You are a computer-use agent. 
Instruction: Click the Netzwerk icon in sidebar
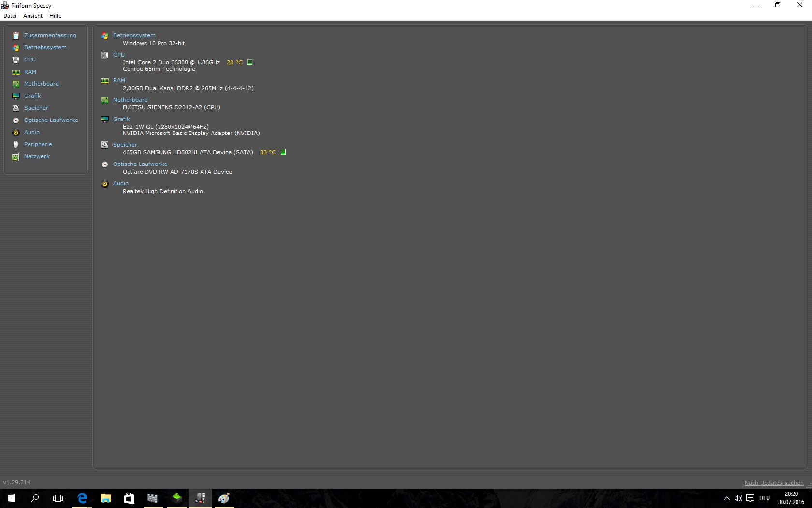coord(16,156)
